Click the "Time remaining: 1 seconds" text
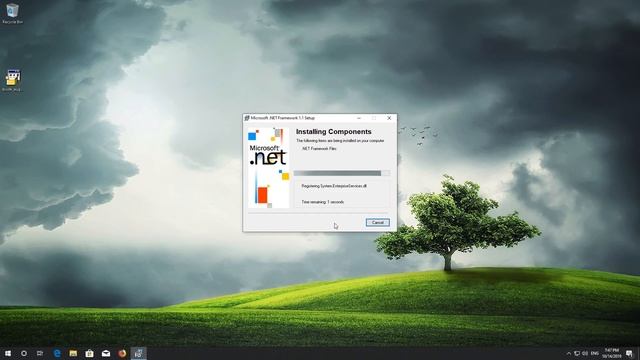 [322, 202]
